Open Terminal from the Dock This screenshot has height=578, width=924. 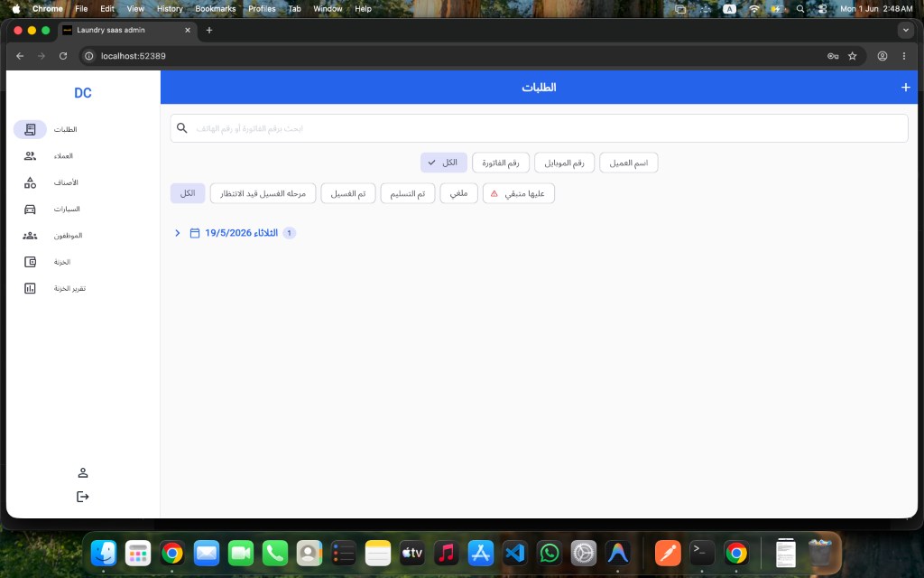(x=702, y=554)
